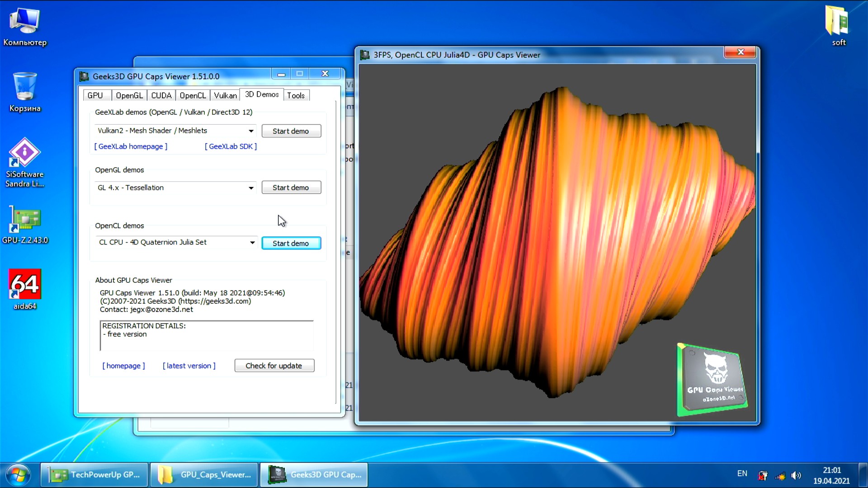Open the Tools tab

point(296,95)
